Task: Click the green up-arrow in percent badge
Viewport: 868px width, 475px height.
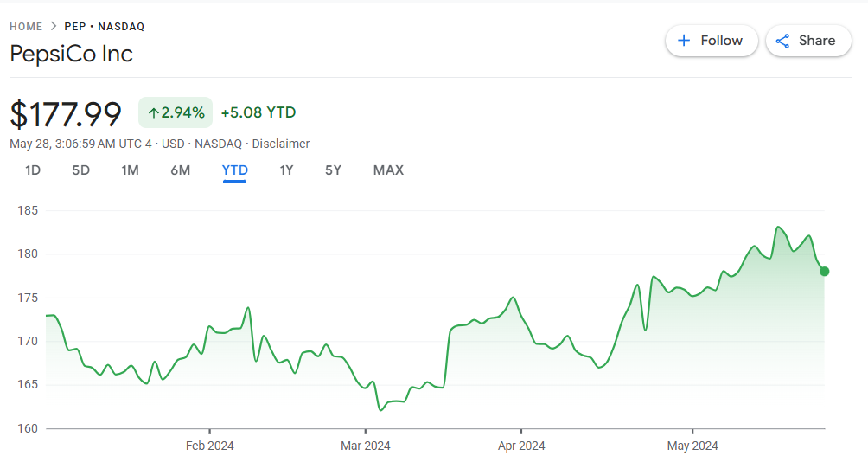Action: click(153, 112)
